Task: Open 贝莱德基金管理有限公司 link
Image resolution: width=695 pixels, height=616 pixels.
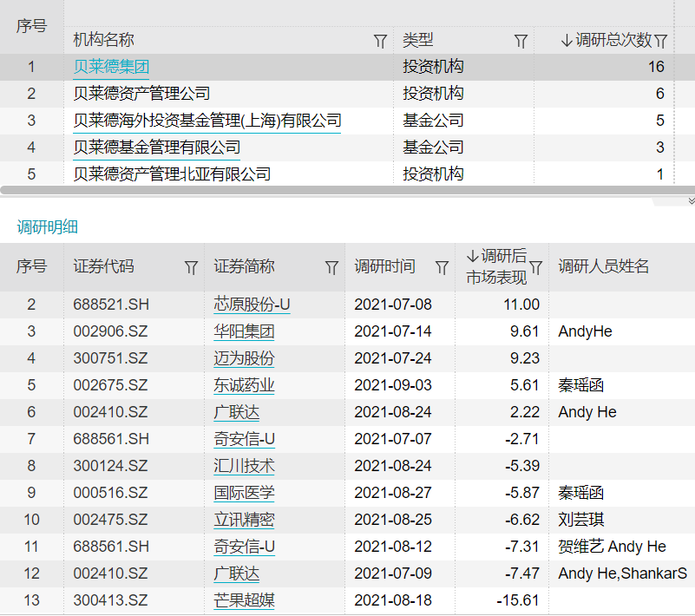Action: [157, 147]
